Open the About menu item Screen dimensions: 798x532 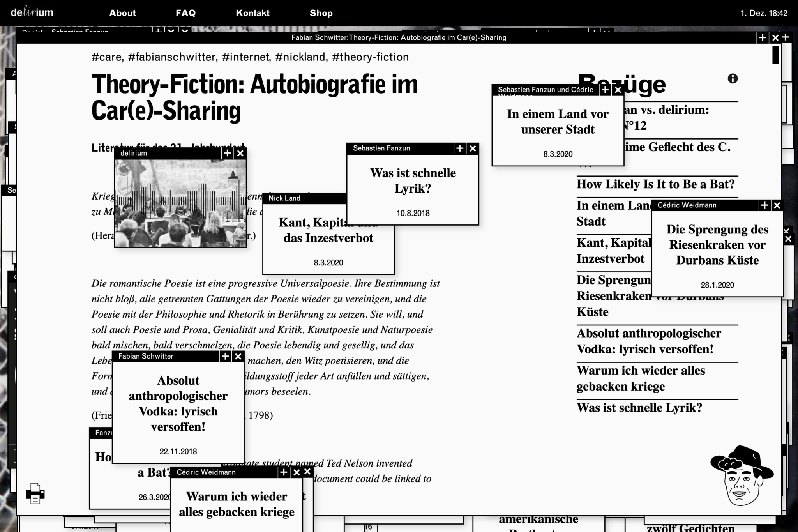click(x=122, y=13)
